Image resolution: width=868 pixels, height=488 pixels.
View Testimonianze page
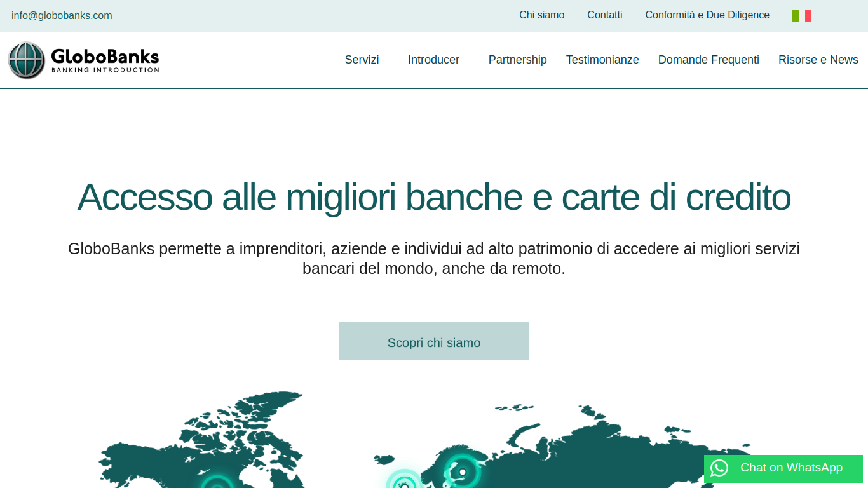pyautogui.click(x=602, y=60)
